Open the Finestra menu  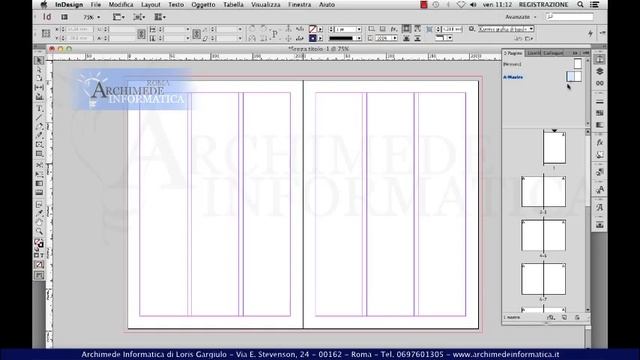(x=300, y=4)
